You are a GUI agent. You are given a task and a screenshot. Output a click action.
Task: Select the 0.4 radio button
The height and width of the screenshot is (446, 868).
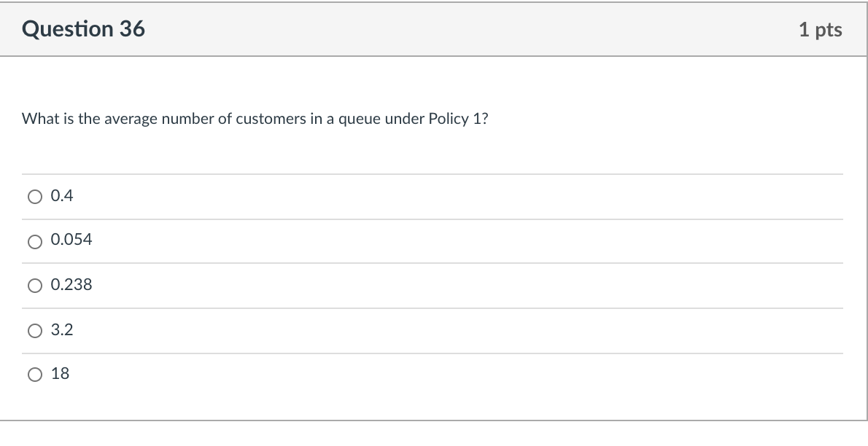coord(35,197)
